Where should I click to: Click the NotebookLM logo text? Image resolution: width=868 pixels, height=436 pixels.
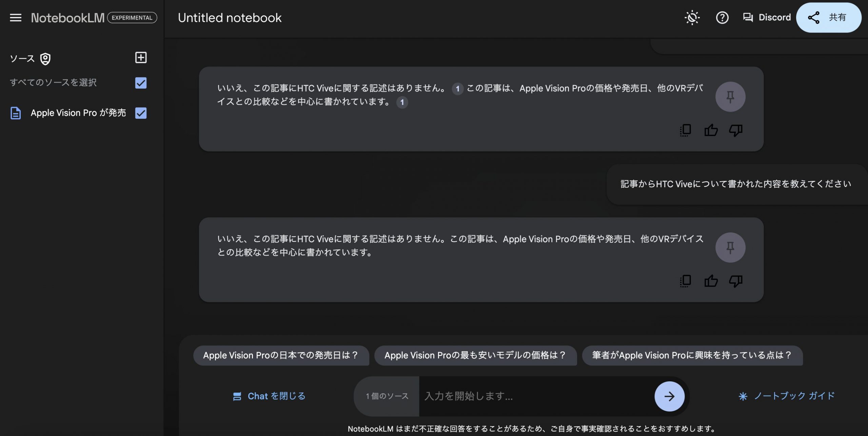68,18
